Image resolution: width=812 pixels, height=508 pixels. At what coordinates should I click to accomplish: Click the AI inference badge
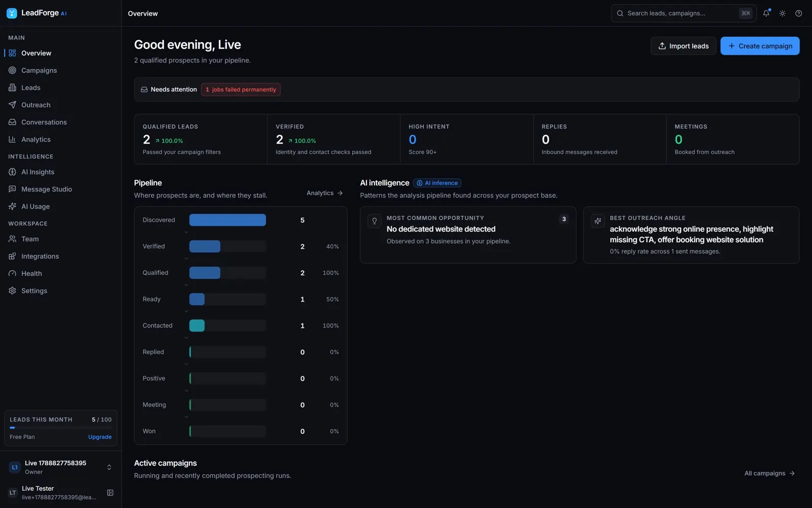[x=437, y=183]
